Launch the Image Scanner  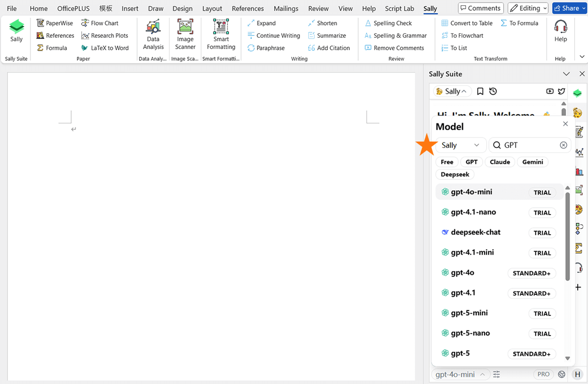[185, 34]
